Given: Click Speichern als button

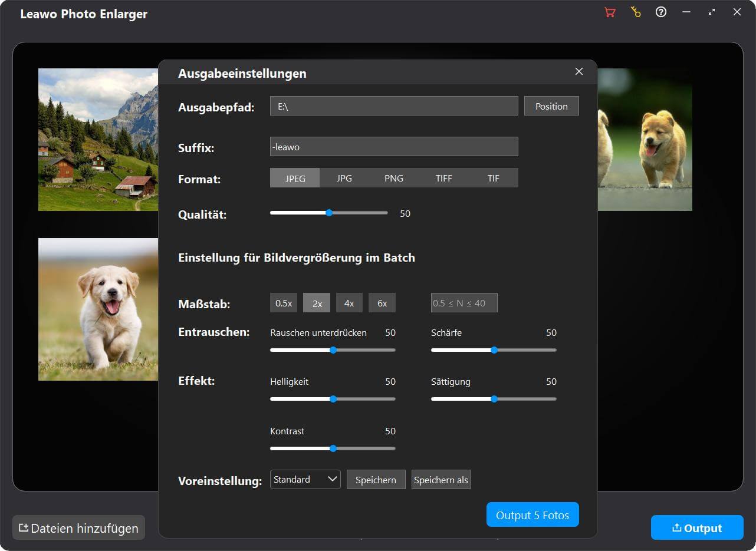Looking at the screenshot, I should (x=441, y=480).
